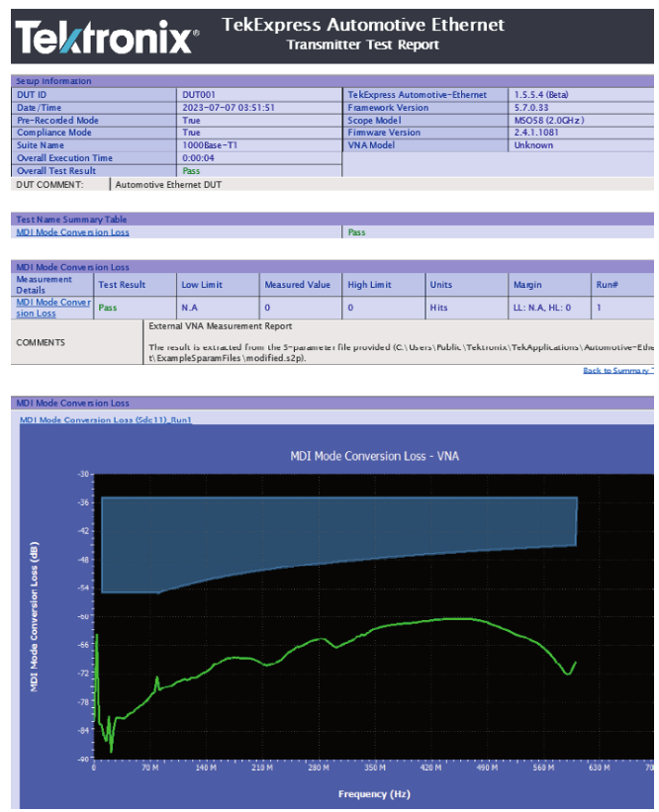
Task: Click the chart title MDI Mode Conversion Loss - VNA
Action: [374, 456]
